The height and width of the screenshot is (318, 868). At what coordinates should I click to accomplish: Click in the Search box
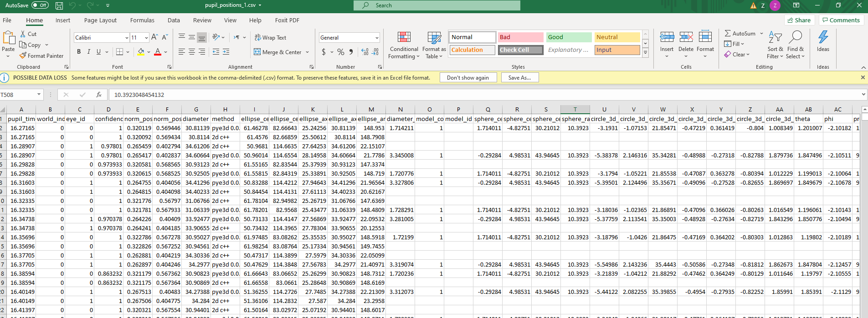(437, 5)
